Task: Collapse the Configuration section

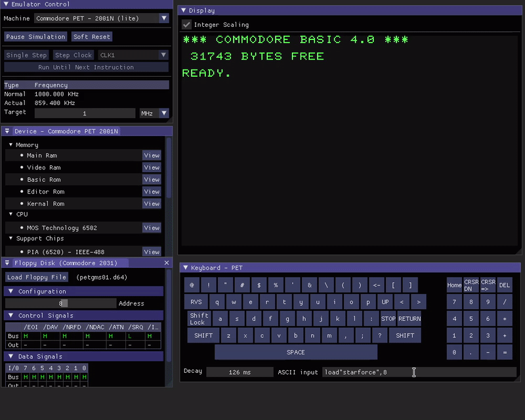Action: (10, 291)
